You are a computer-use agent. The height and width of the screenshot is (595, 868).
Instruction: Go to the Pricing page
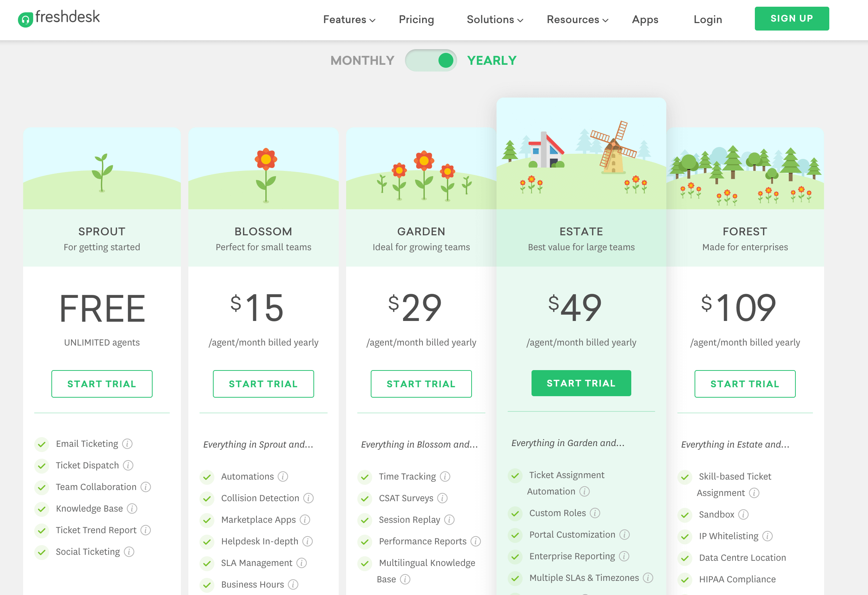417,19
